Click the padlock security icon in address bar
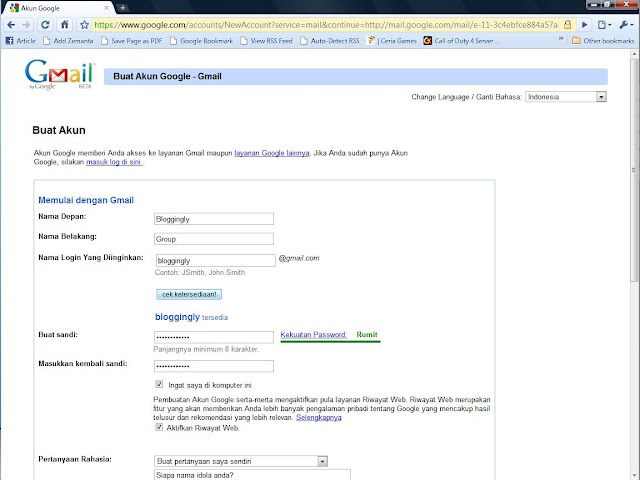The image size is (640, 480). click(x=567, y=24)
